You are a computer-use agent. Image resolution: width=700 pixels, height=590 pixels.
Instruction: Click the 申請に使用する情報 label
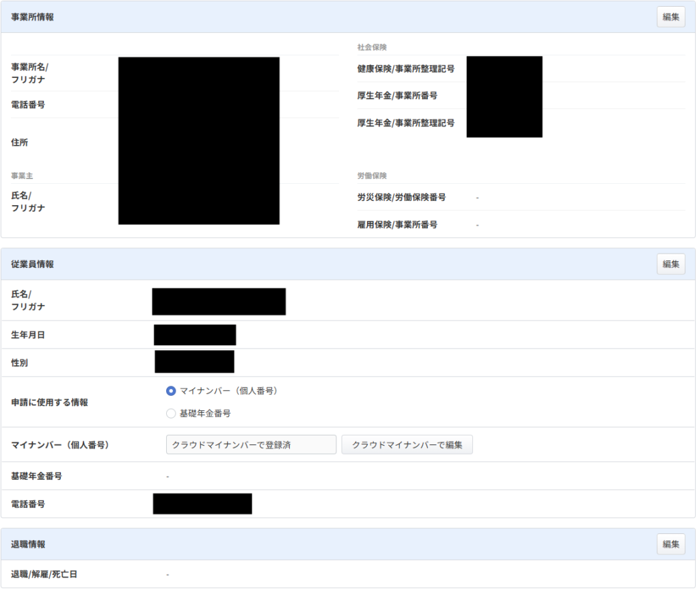coord(49,403)
